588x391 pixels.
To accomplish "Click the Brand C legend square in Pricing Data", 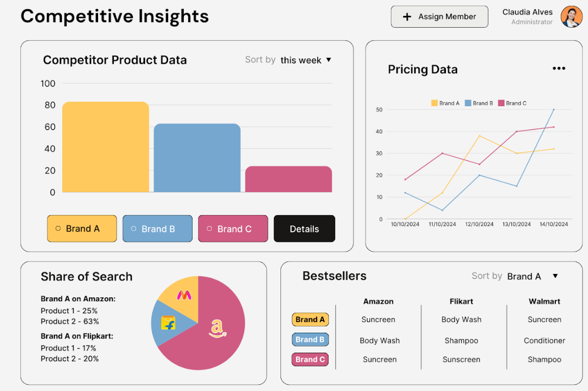I will click(501, 103).
